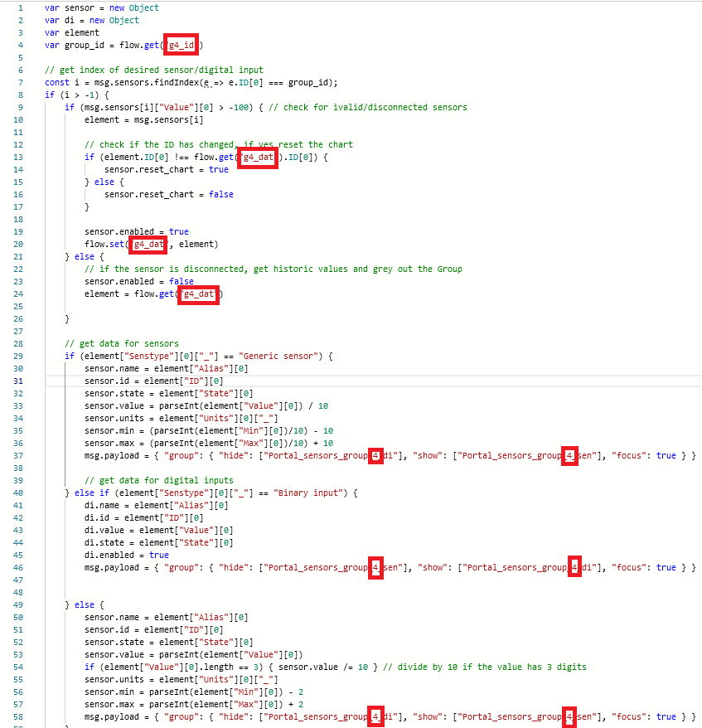Image resolution: width=702 pixels, height=728 pixels.
Task: Click '} else {' on line 49
Action: tap(85, 605)
